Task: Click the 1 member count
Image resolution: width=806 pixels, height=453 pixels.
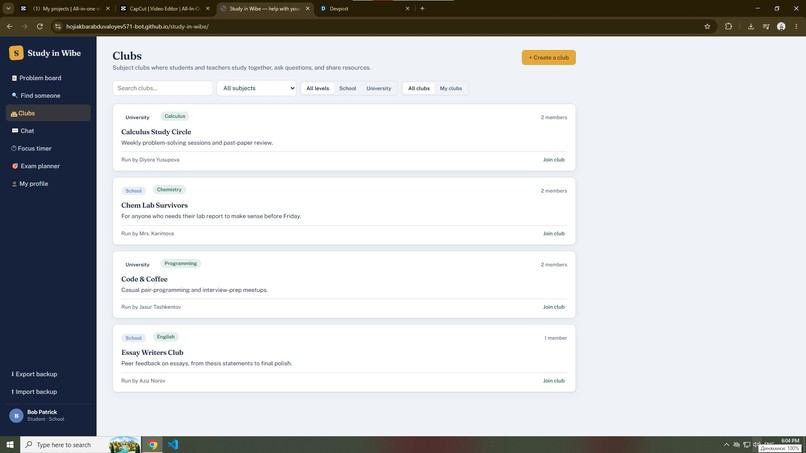Action: click(x=556, y=338)
